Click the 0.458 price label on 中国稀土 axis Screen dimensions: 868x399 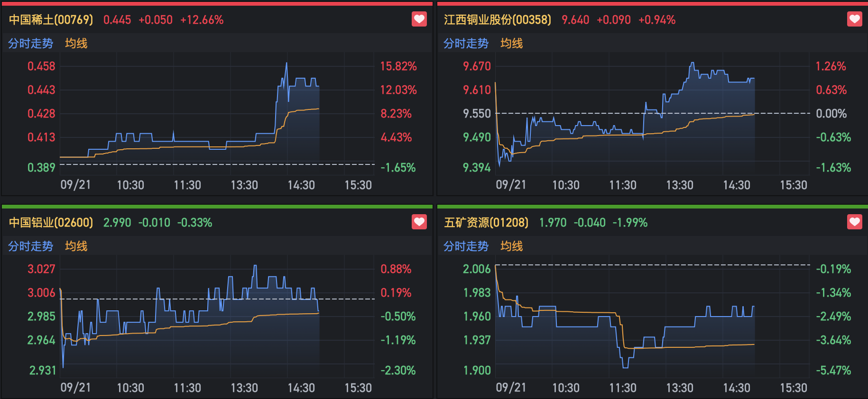point(41,66)
